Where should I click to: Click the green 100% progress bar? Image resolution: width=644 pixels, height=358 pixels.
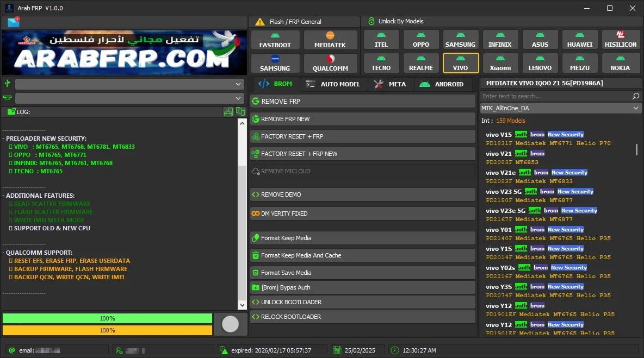pos(107,318)
